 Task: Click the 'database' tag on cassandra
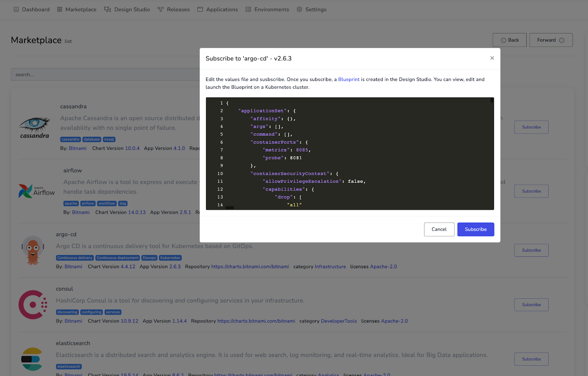pyautogui.click(x=92, y=139)
